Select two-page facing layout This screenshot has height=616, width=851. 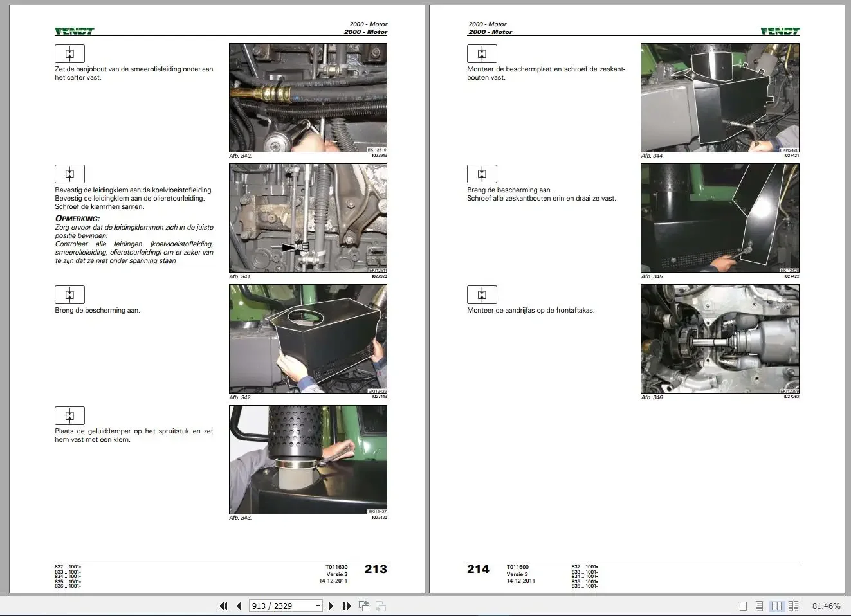coord(776,606)
